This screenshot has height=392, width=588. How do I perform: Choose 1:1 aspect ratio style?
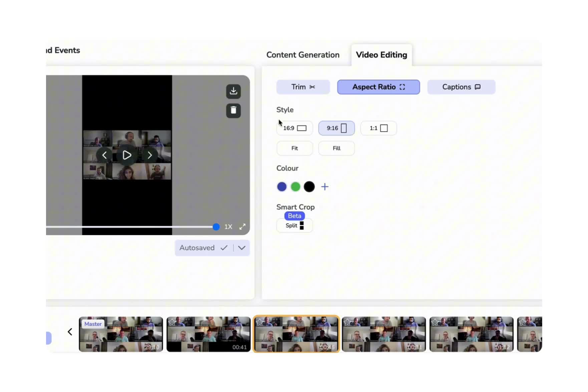click(x=378, y=128)
